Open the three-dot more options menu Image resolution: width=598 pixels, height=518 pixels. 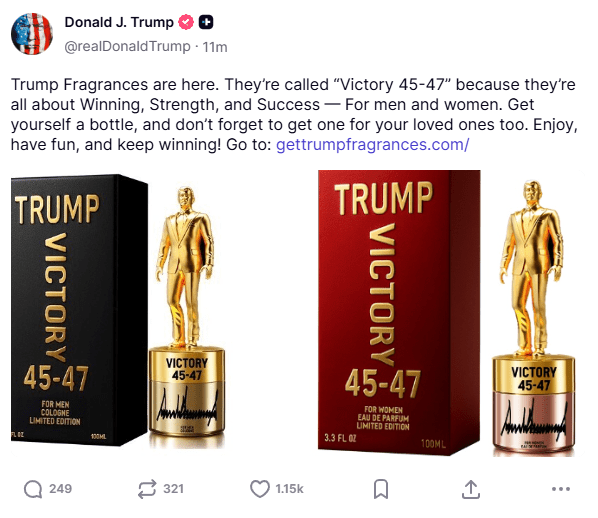561,489
